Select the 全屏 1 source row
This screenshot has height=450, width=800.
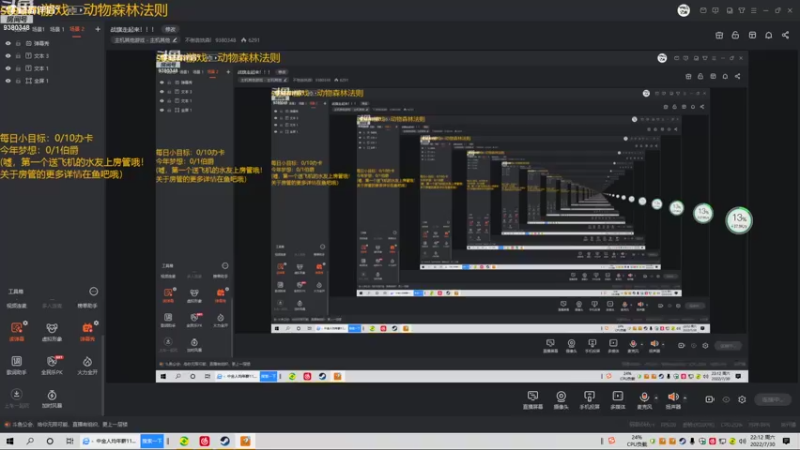point(53,81)
